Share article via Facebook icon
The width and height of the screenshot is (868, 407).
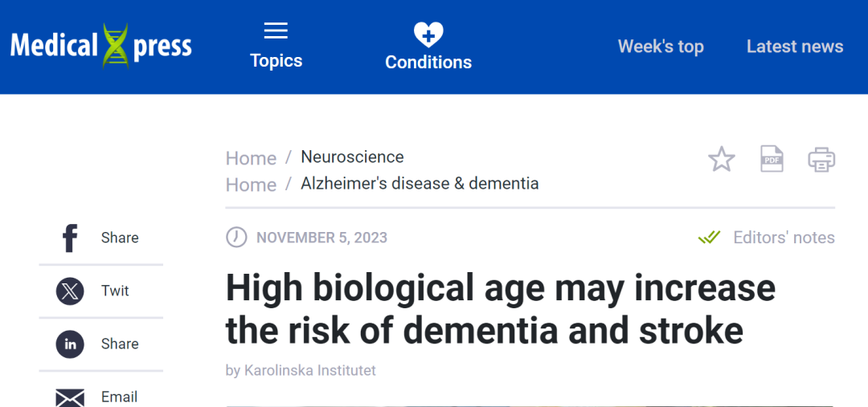70,238
